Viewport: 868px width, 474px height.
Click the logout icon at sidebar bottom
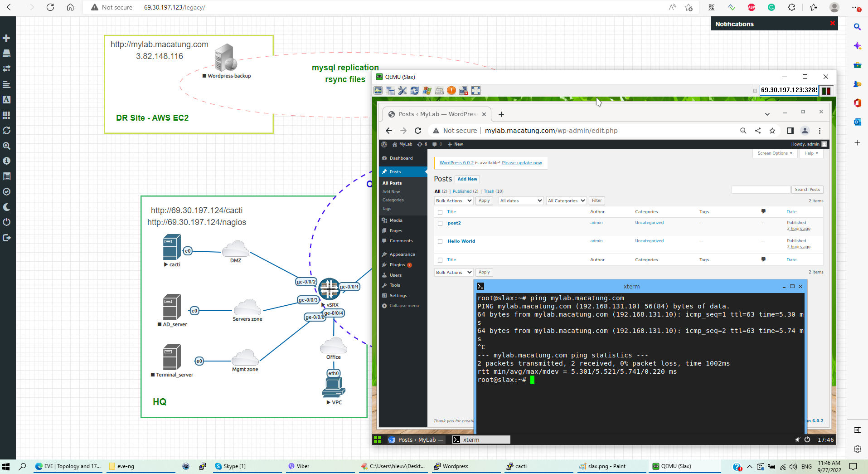click(6, 238)
